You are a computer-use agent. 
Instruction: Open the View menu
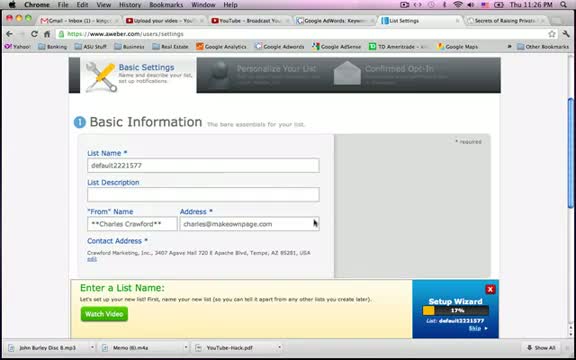(104, 5)
